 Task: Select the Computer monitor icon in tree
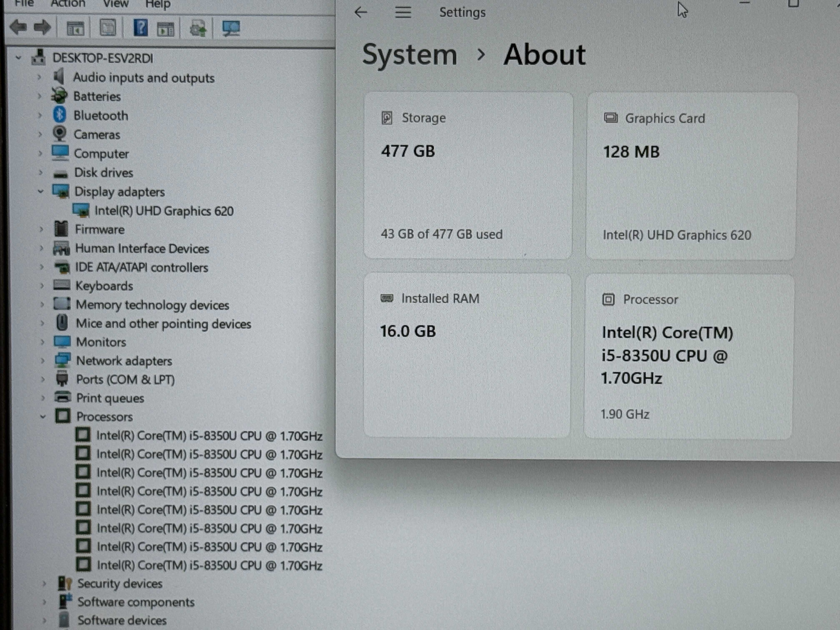[60, 153]
